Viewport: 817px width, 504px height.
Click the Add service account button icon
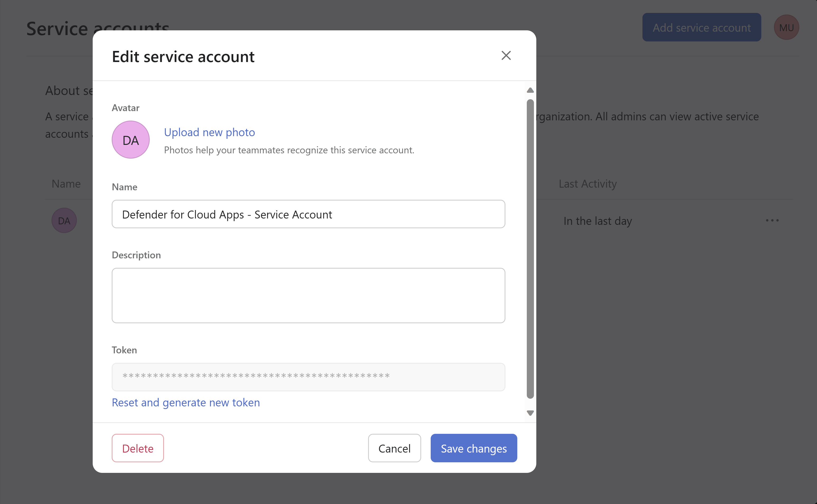[x=701, y=27]
